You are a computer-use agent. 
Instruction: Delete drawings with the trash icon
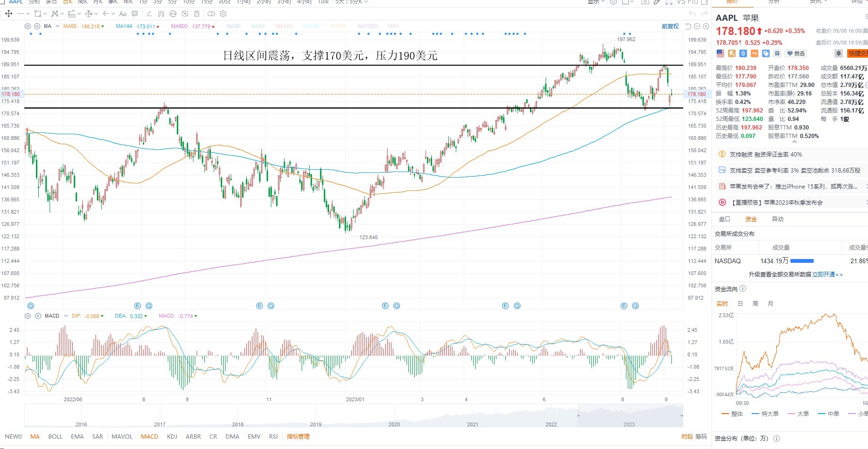[197, 14]
